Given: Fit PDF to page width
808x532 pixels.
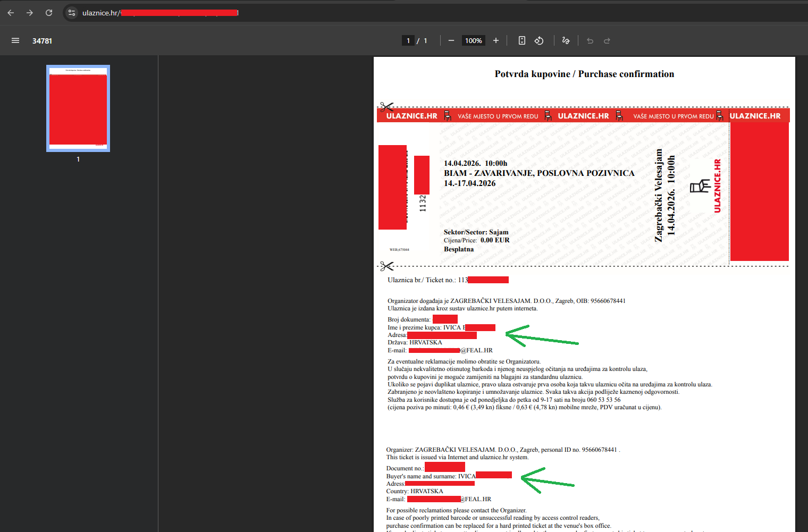Looking at the screenshot, I should [x=522, y=40].
